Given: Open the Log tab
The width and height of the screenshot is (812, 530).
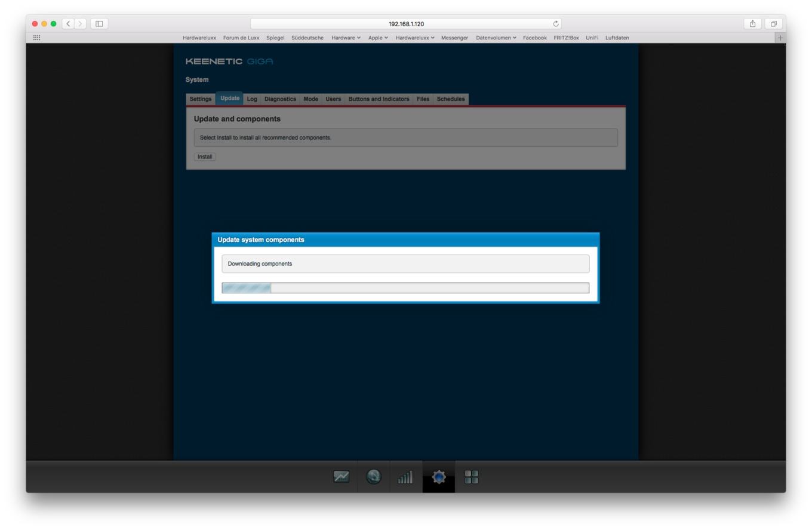Looking at the screenshot, I should pyautogui.click(x=252, y=99).
